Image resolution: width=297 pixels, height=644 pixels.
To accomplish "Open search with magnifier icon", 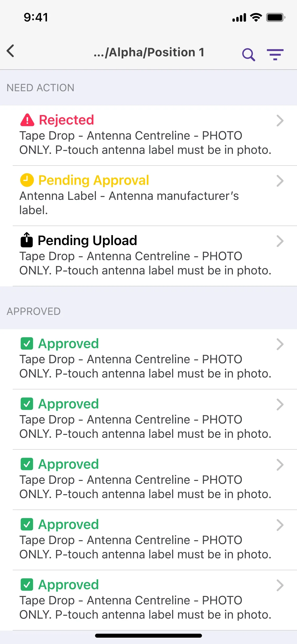I will pyautogui.click(x=249, y=55).
